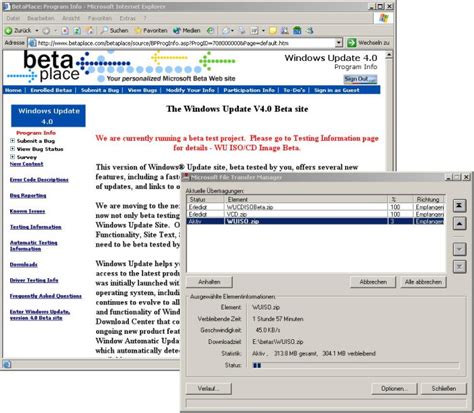Image resolution: width=474 pixels, height=413 pixels.
Task: Move WUISO.zip transfer to top of list
Action: [459, 206]
